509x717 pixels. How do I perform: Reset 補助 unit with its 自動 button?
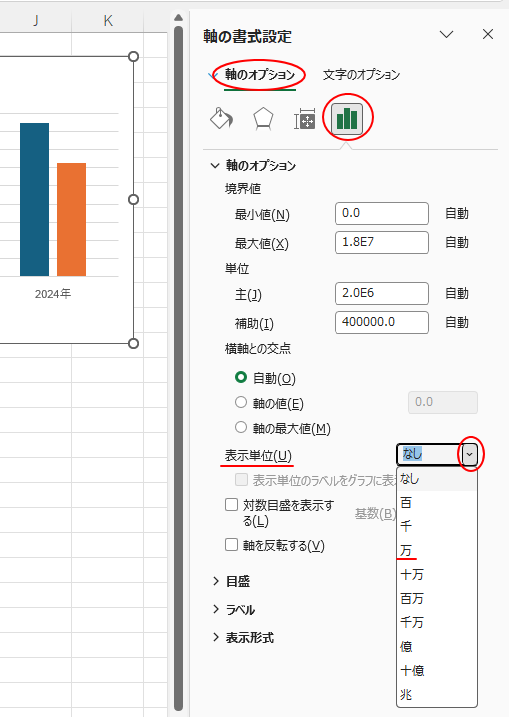click(457, 322)
